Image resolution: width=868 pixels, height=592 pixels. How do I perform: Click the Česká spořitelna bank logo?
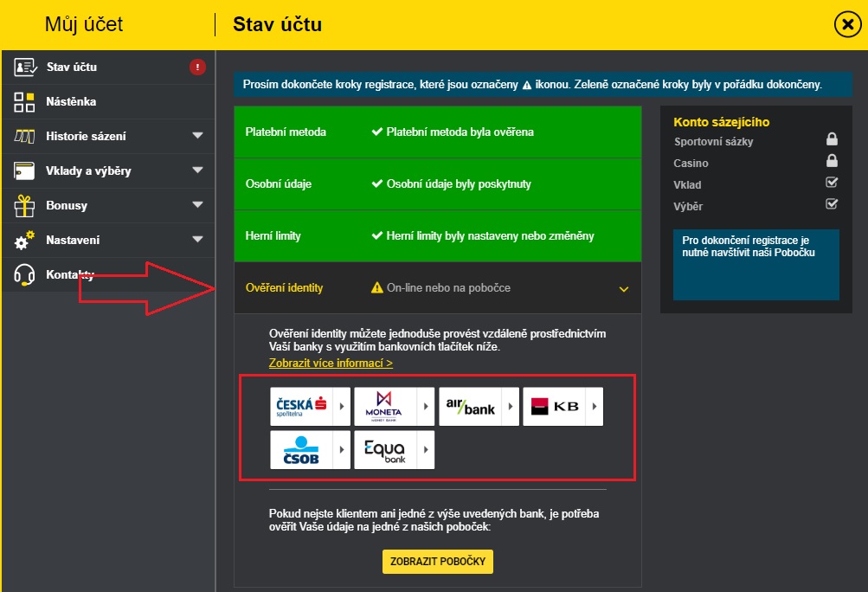pos(302,407)
